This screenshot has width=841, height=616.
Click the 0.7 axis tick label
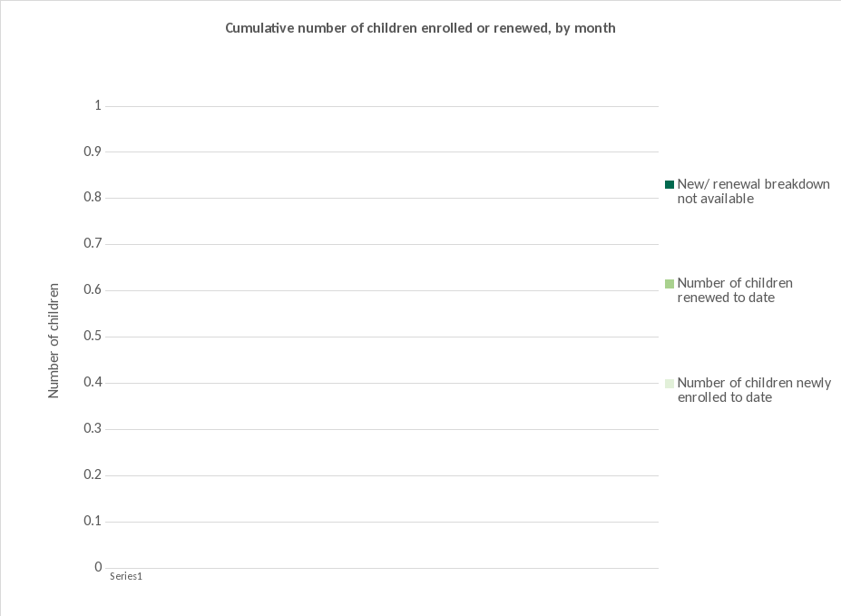click(x=93, y=244)
